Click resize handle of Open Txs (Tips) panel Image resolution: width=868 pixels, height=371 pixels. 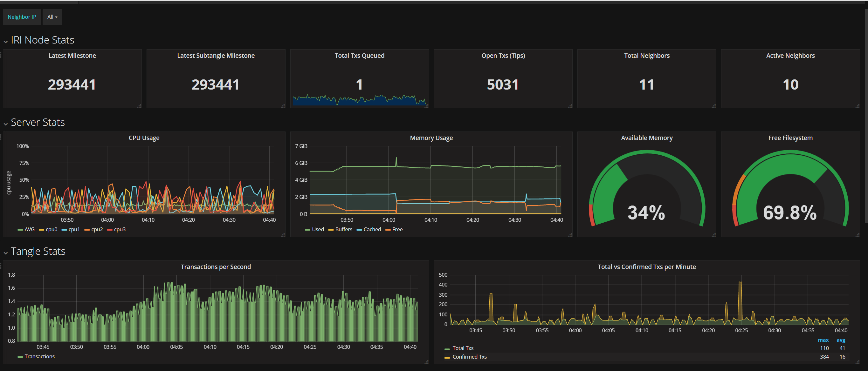[570, 106]
